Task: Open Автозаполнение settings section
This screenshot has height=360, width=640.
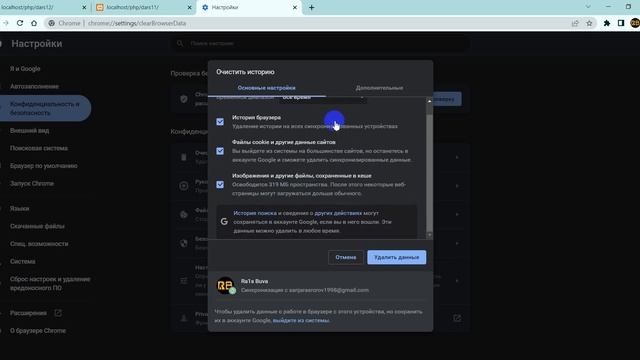Action: (x=34, y=87)
